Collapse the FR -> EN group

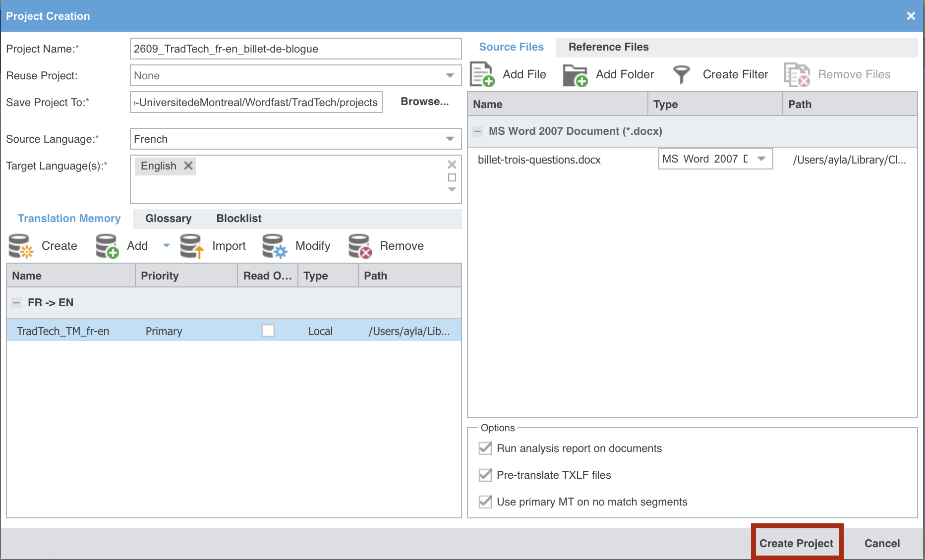coord(16,302)
